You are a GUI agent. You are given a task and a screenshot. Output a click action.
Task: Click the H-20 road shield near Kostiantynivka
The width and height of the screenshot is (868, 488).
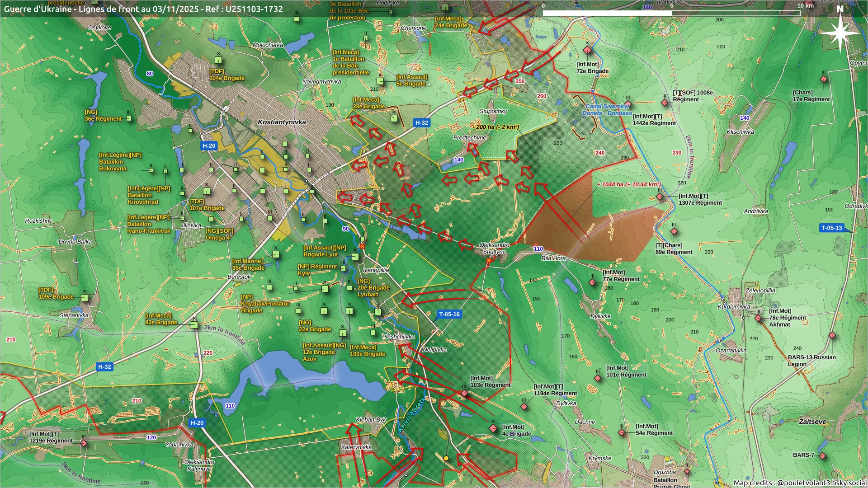click(209, 145)
